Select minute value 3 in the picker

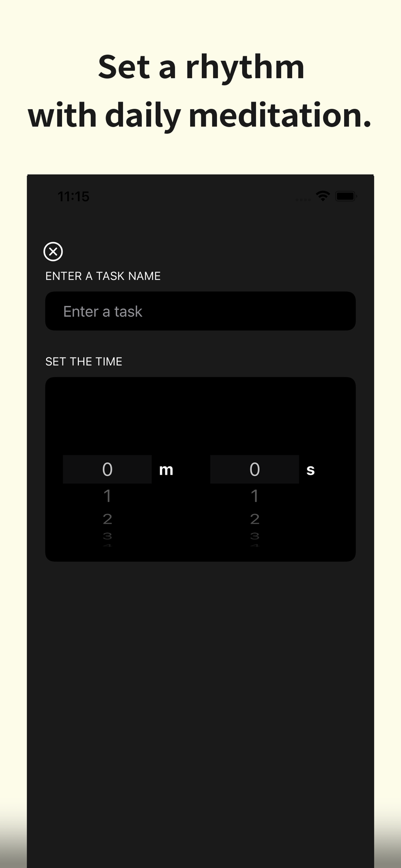(107, 536)
